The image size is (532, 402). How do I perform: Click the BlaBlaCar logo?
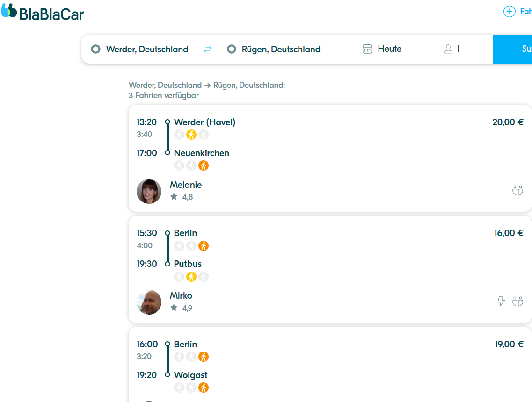coord(43,12)
